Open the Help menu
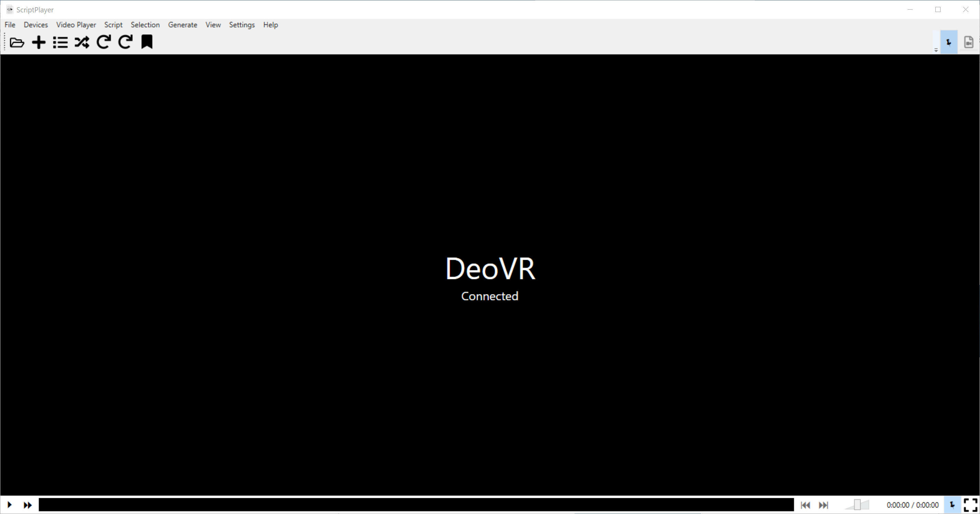 [x=270, y=25]
